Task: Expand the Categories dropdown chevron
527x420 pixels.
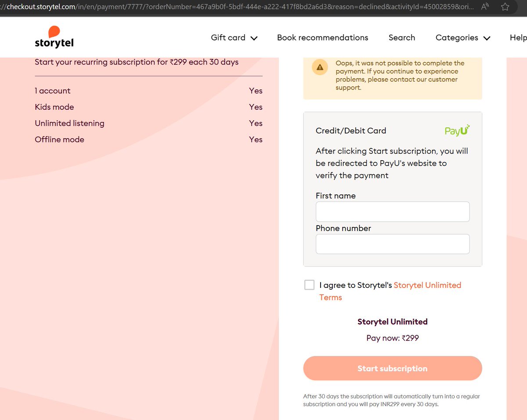Action: coord(487,38)
